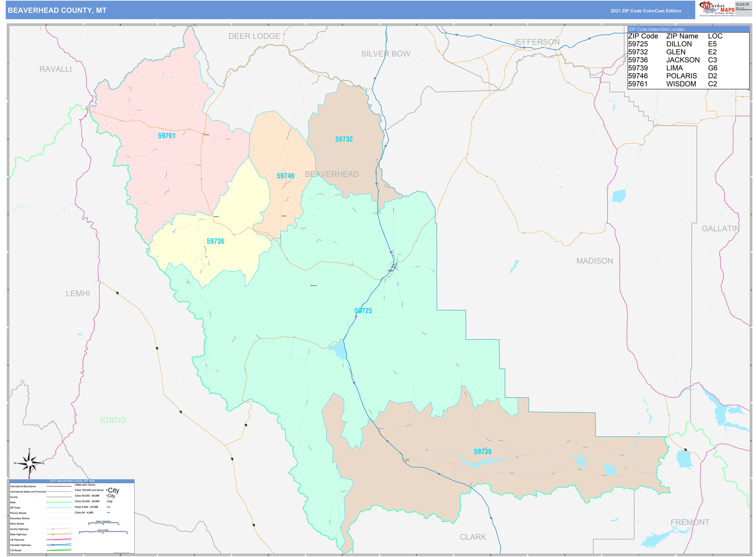Click 'Cities 5,000 - 24,999' legend entry
This screenshot has width=756, height=557.
pyautogui.click(x=86, y=507)
